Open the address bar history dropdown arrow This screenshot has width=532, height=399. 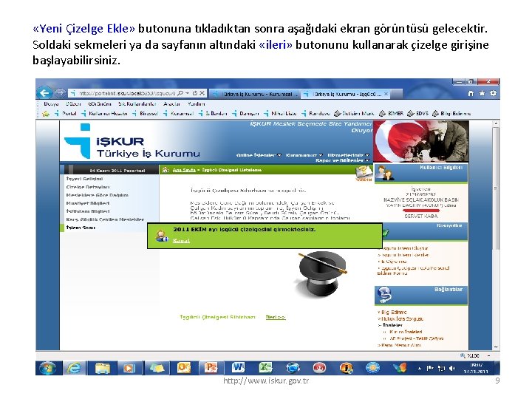click(187, 93)
